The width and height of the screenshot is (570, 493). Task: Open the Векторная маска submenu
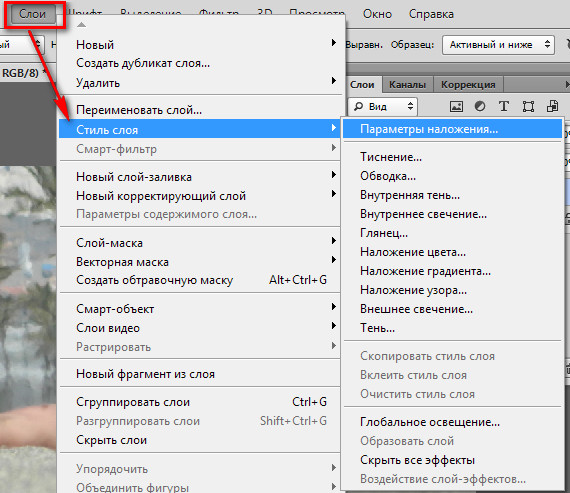200,262
